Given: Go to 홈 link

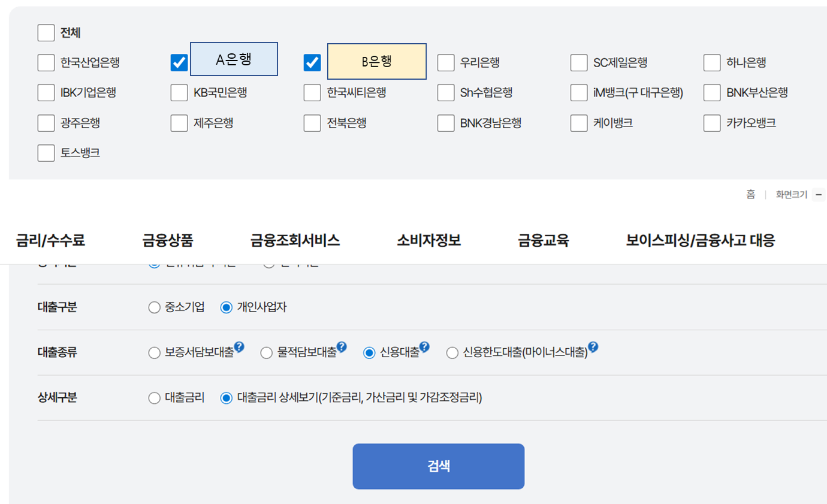Looking at the screenshot, I should click(x=750, y=195).
